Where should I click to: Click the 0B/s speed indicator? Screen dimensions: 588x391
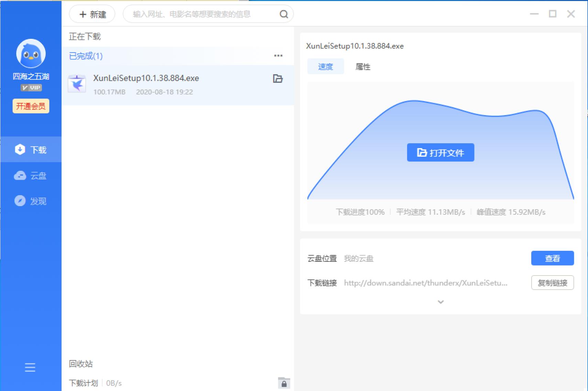(x=114, y=383)
